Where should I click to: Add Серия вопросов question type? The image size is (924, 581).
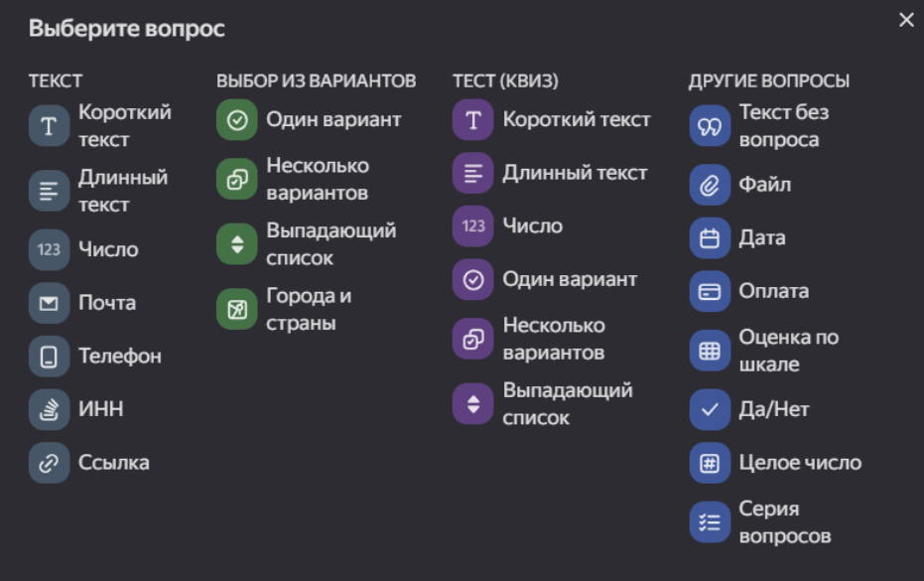coord(710,522)
